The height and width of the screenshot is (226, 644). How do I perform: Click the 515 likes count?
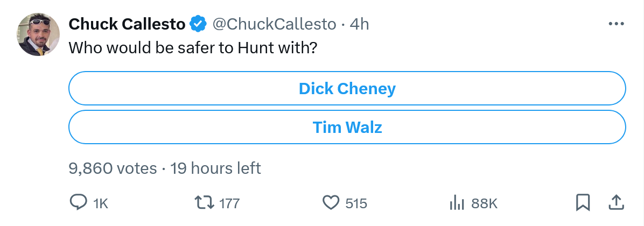[356, 203]
